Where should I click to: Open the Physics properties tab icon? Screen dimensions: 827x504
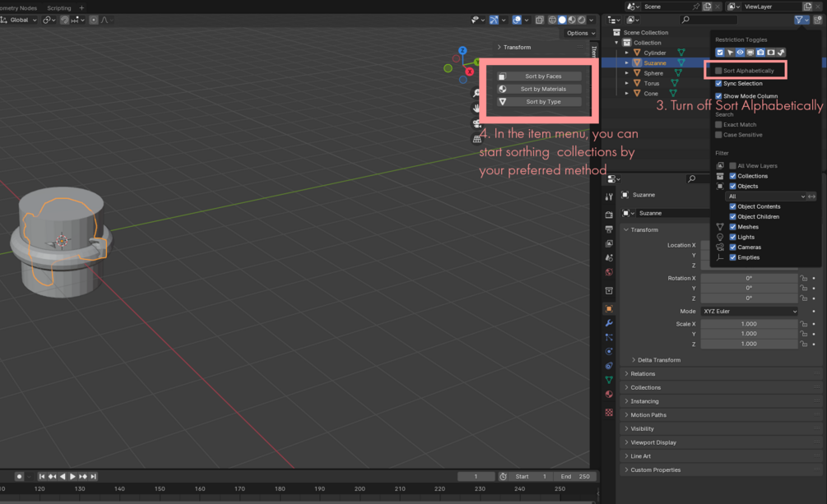[x=609, y=352]
